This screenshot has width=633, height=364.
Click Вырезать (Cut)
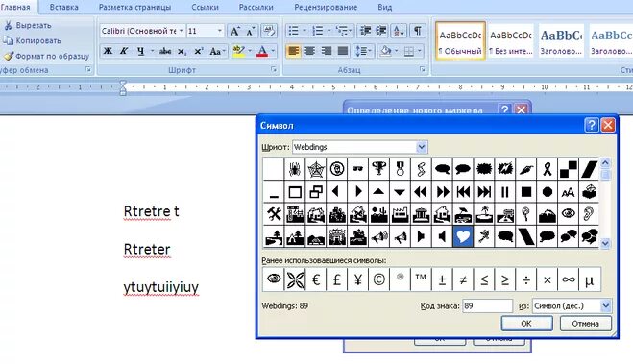tap(28, 25)
